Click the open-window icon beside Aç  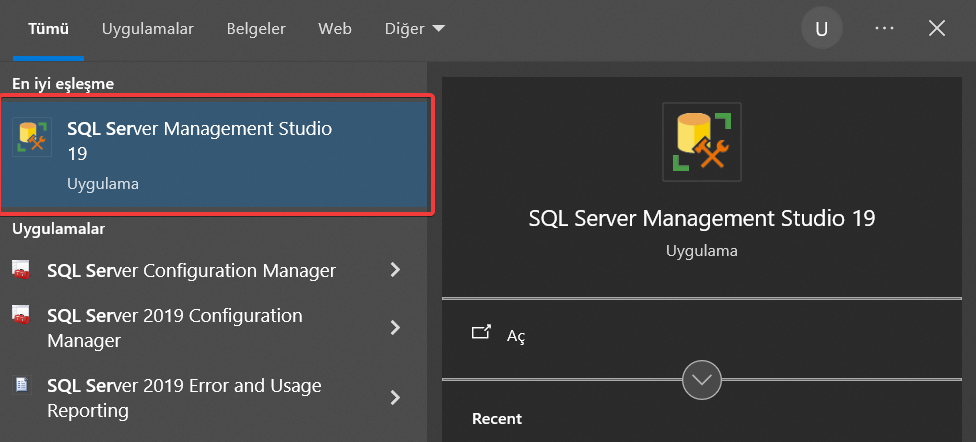[482, 332]
